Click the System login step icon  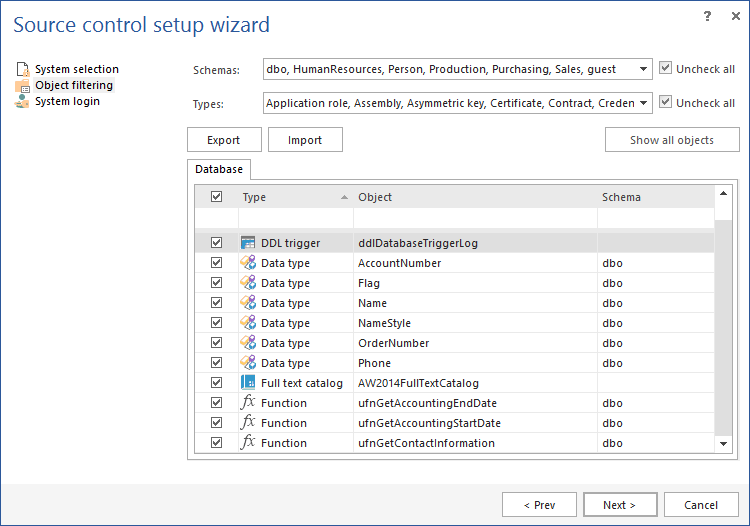pos(23,101)
